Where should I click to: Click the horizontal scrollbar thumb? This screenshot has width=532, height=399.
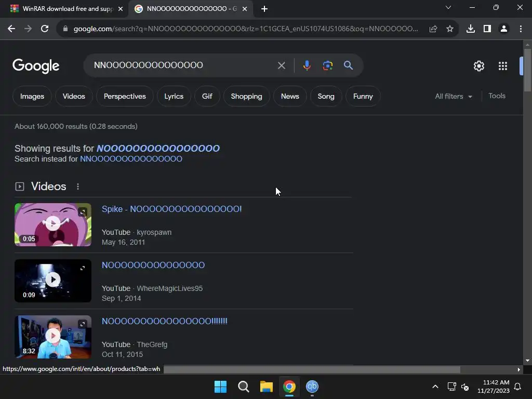tap(312, 369)
